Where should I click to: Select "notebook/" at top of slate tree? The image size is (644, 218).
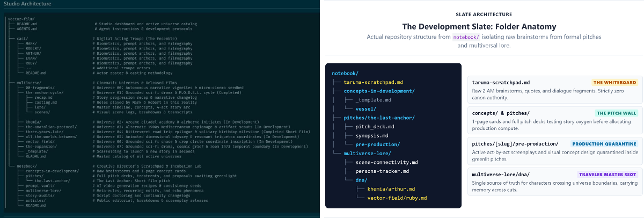(345, 73)
